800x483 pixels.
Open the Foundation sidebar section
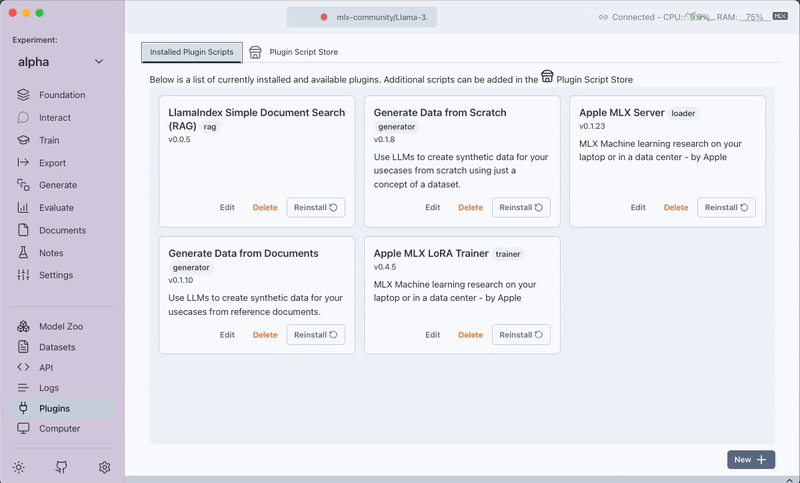[61, 95]
